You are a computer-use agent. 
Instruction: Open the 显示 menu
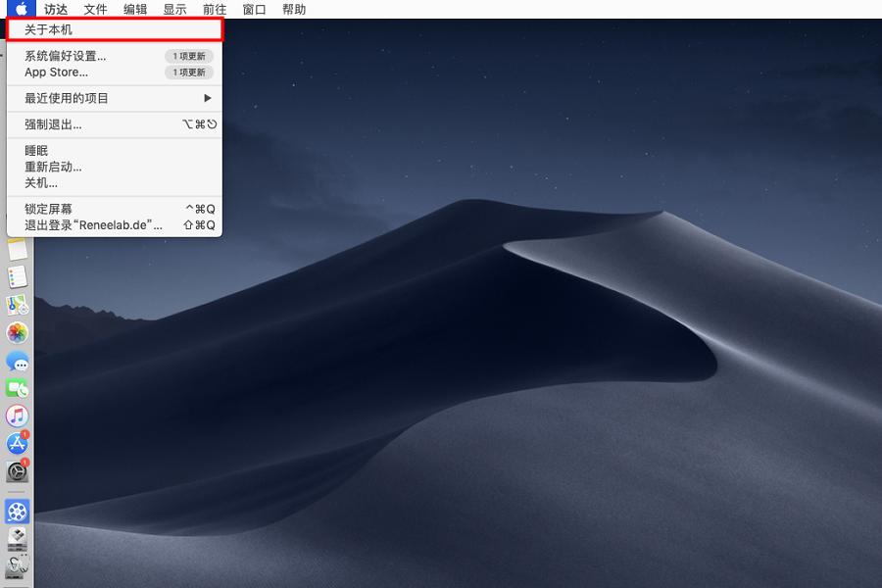coord(174,9)
